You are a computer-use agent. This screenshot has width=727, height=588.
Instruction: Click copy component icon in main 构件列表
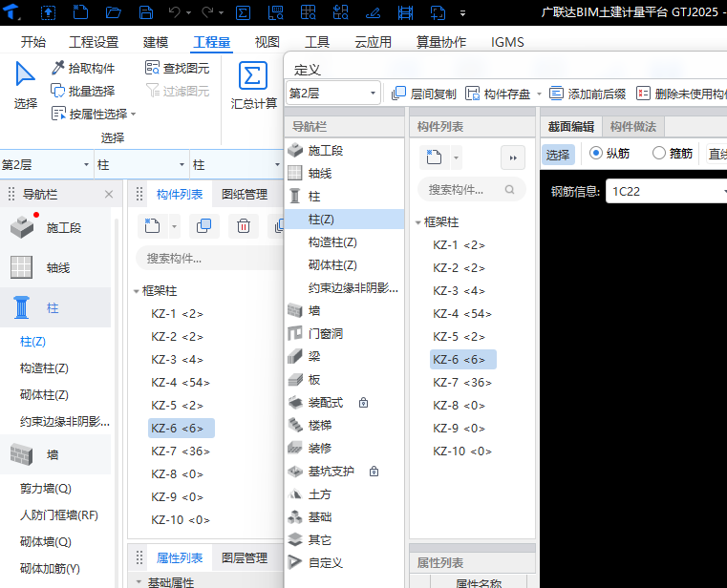point(203,226)
